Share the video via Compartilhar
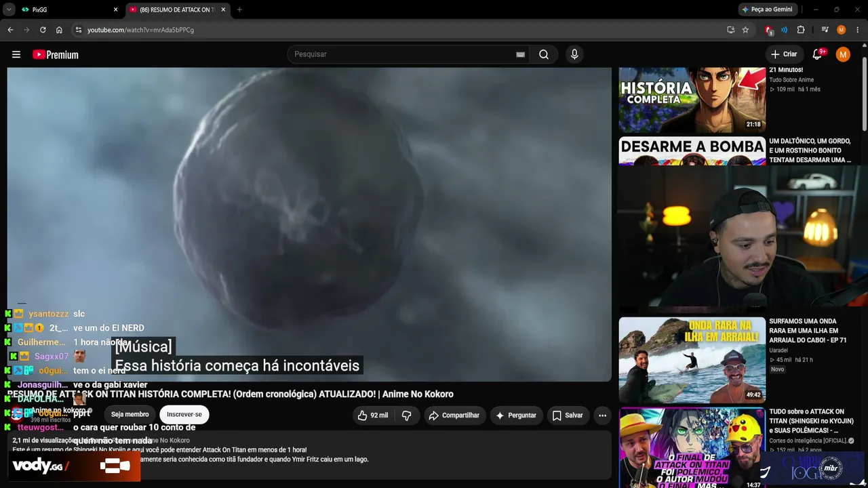This screenshot has height=488, width=868. (x=454, y=415)
